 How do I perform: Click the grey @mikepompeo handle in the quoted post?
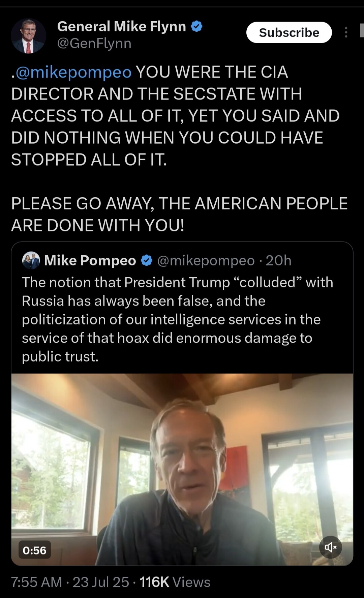[206, 260]
